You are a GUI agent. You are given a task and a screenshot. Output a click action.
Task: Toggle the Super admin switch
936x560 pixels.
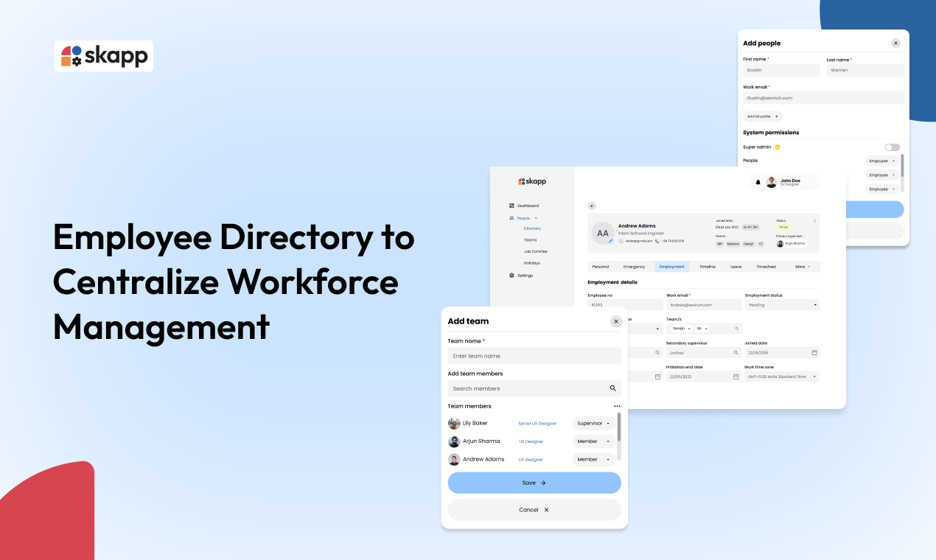tap(893, 147)
